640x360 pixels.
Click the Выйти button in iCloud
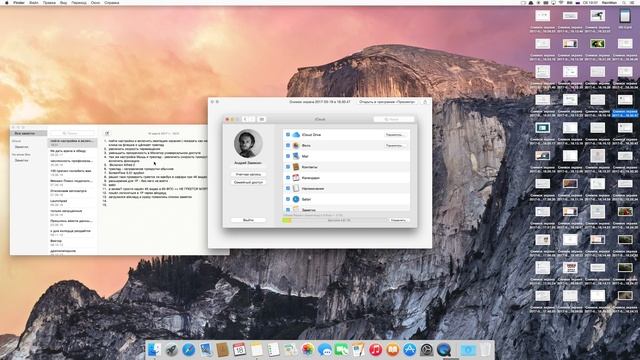[x=248, y=220]
